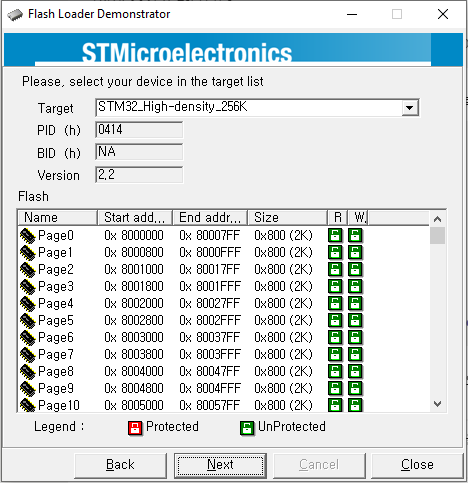The image size is (468, 483).
Task: Click the chip icon next to Page5
Action: (28, 321)
